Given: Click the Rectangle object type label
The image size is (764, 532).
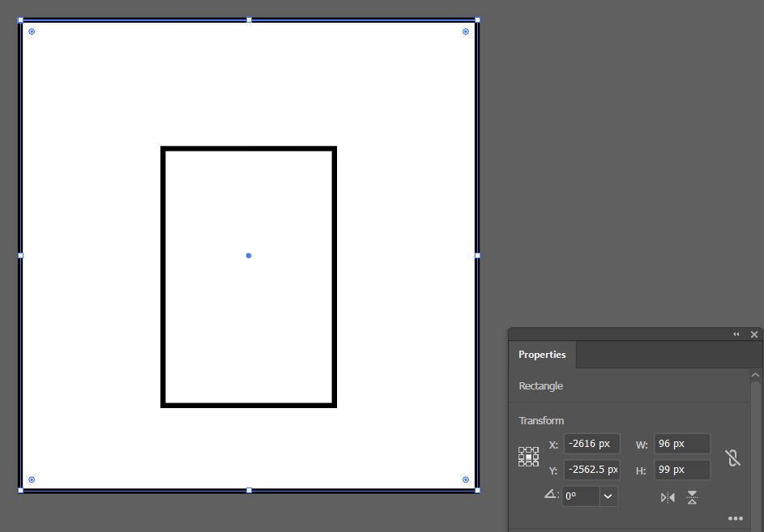Looking at the screenshot, I should [x=541, y=386].
